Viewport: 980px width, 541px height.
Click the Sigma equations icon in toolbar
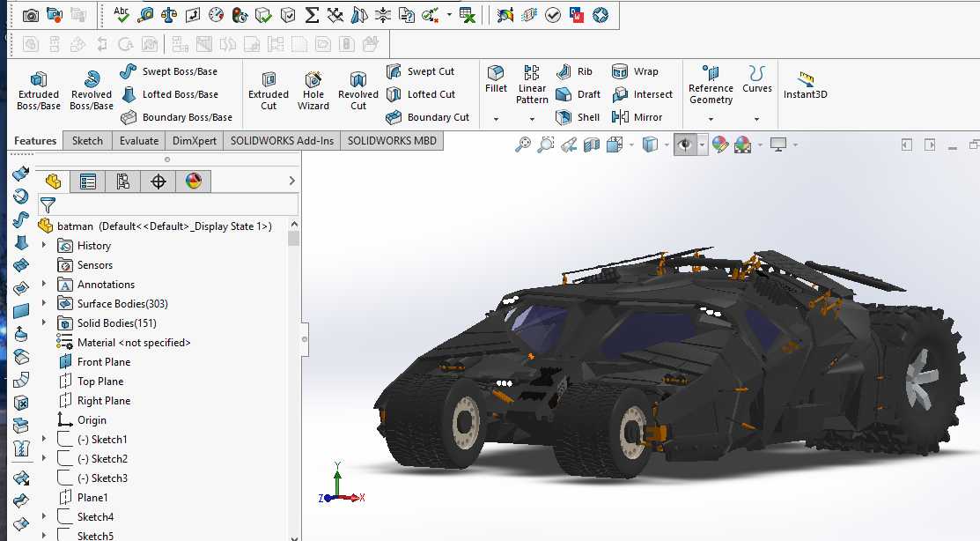(311, 15)
